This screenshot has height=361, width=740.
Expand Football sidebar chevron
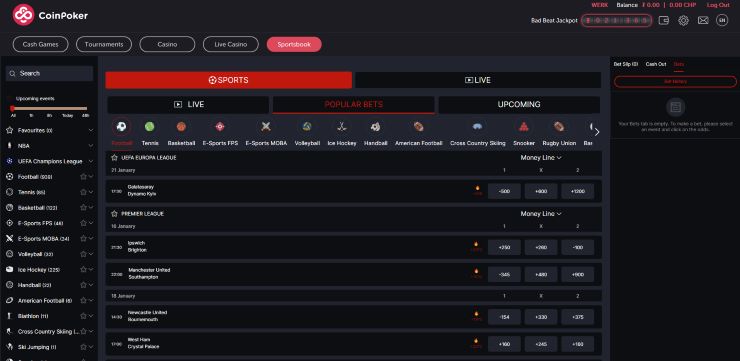(91, 176)
